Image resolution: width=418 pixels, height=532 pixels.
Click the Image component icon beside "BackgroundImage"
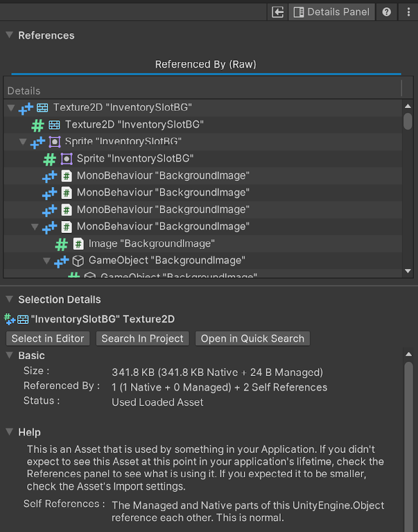[x=79, y=243]
